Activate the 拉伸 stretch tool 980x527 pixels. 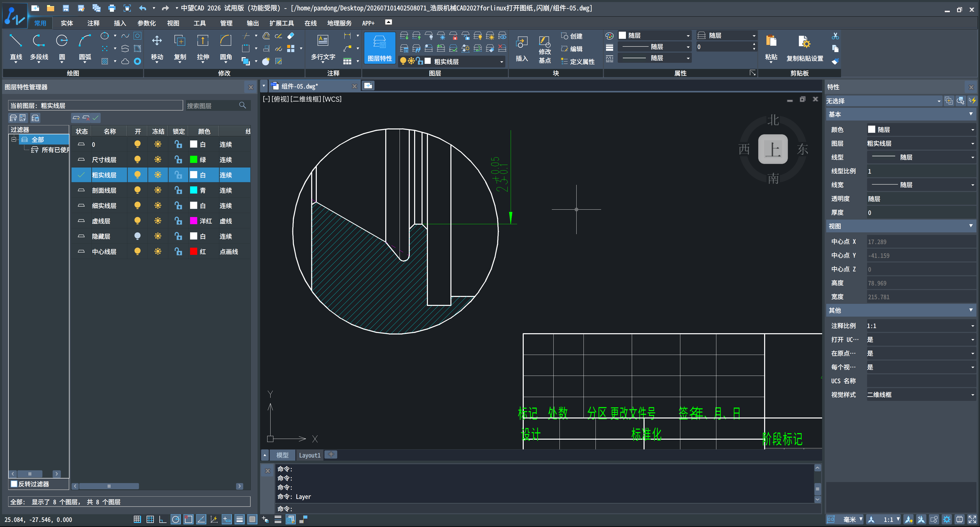[203, 47]
